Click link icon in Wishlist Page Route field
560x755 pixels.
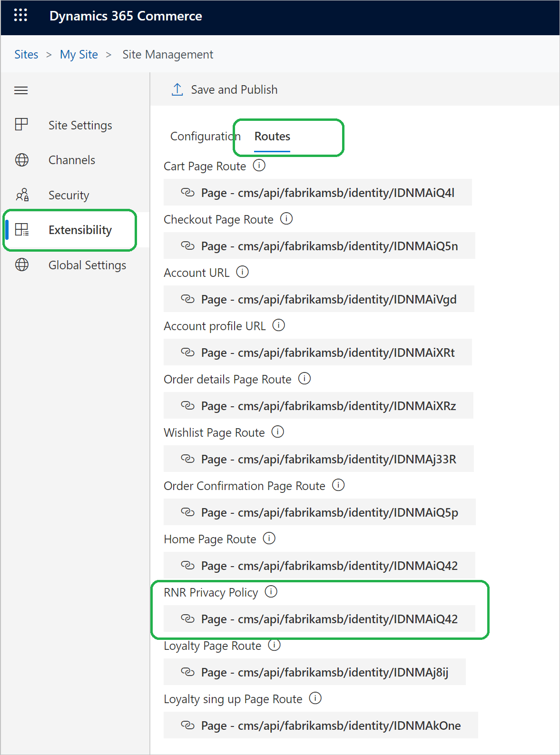[x=188, y=459]
